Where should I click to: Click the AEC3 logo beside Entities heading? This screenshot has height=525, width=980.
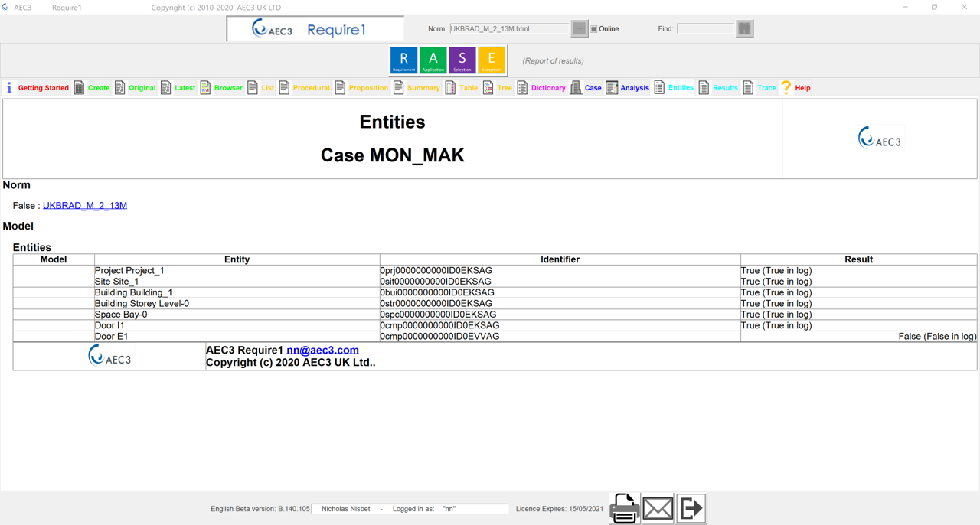pos(879,139)
